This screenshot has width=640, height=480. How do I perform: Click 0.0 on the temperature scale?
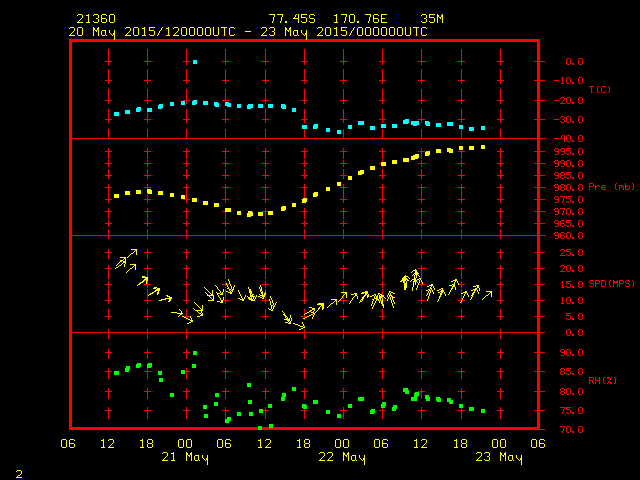(x=574, y=62)
